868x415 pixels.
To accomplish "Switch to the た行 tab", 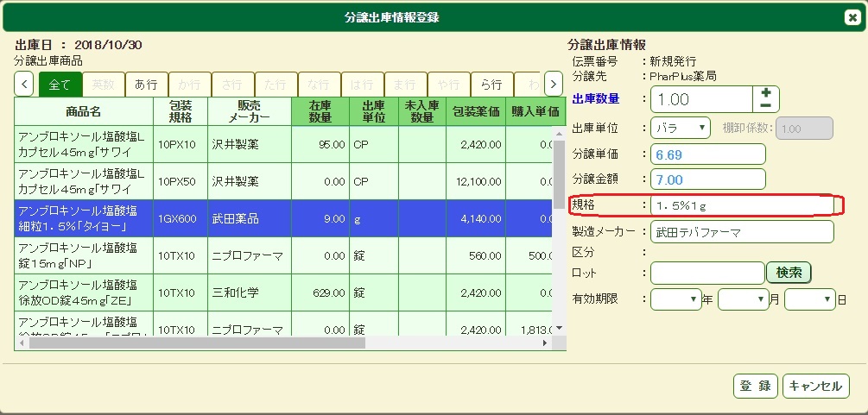I will pos(276,85).
